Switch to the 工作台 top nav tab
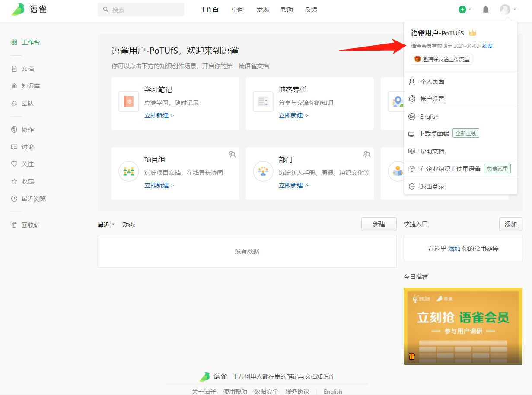The width and height of the screenshot is (532, 395). pos(210,9)
